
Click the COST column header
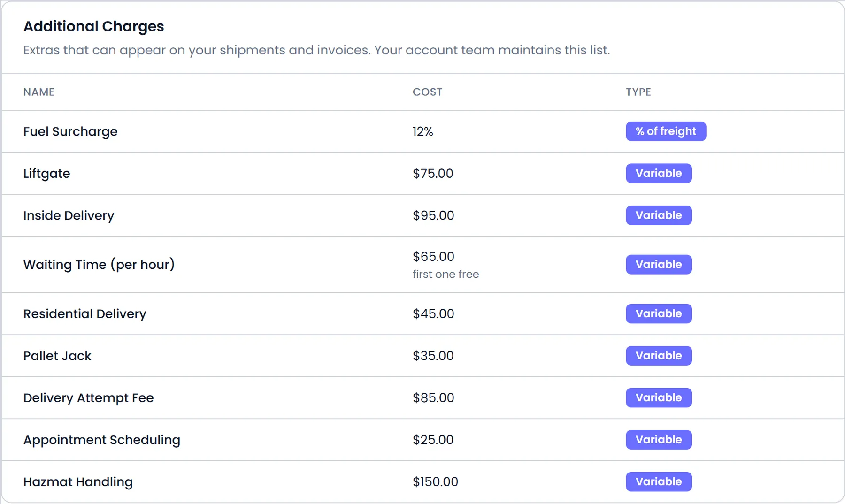427,92
